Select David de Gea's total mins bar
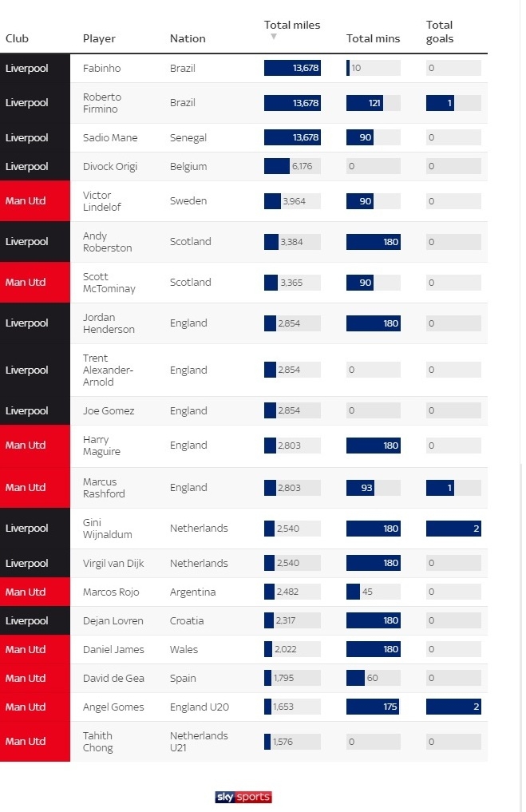This screenshot has height=812, width=526. [356, 679]
